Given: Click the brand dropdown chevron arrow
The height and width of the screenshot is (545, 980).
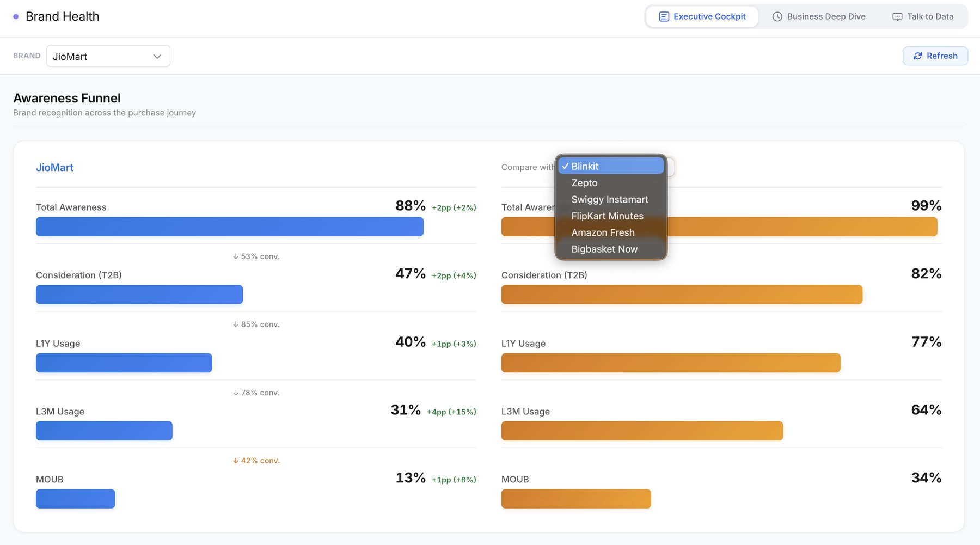Looking at the screenshot, I should coord(157,57).
